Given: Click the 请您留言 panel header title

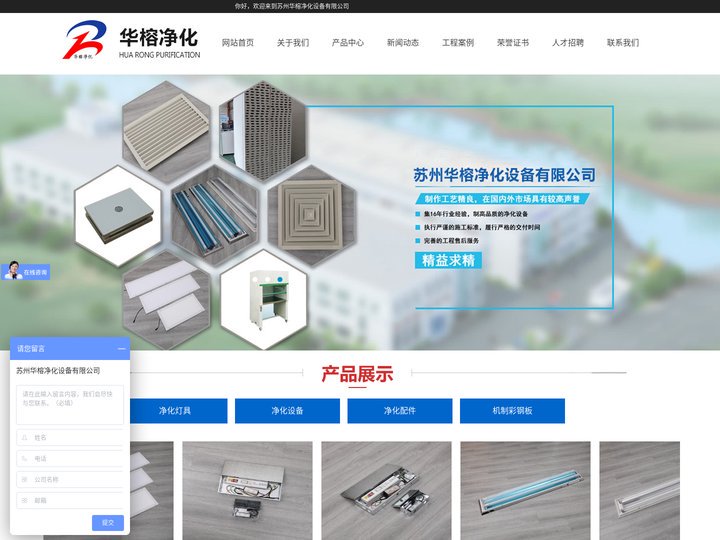Looking at the screenshot, I should point(31,349).
